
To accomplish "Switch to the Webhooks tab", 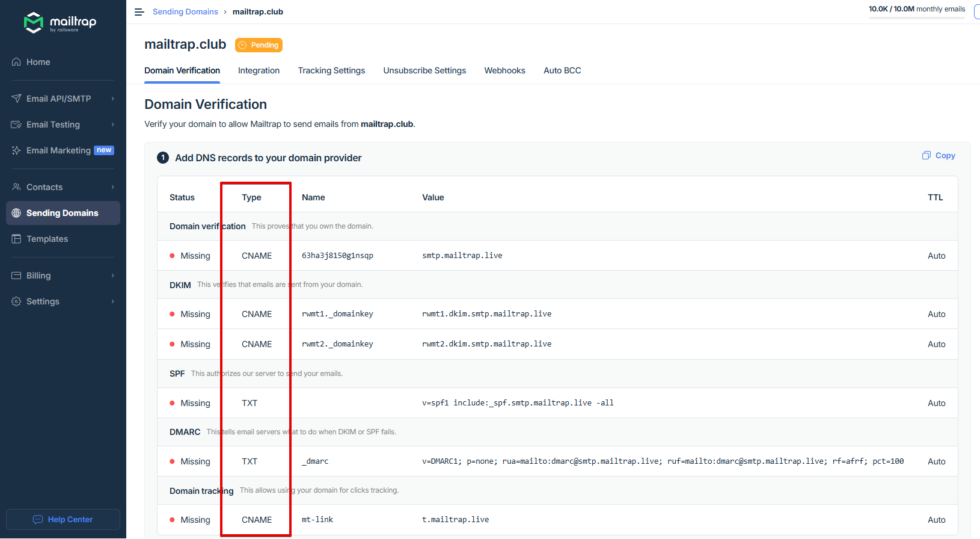I will click(505, 70).
